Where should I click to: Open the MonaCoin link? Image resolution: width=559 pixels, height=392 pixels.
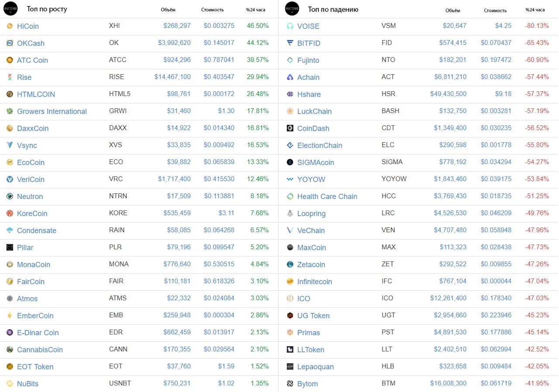(x=34, y=265)
